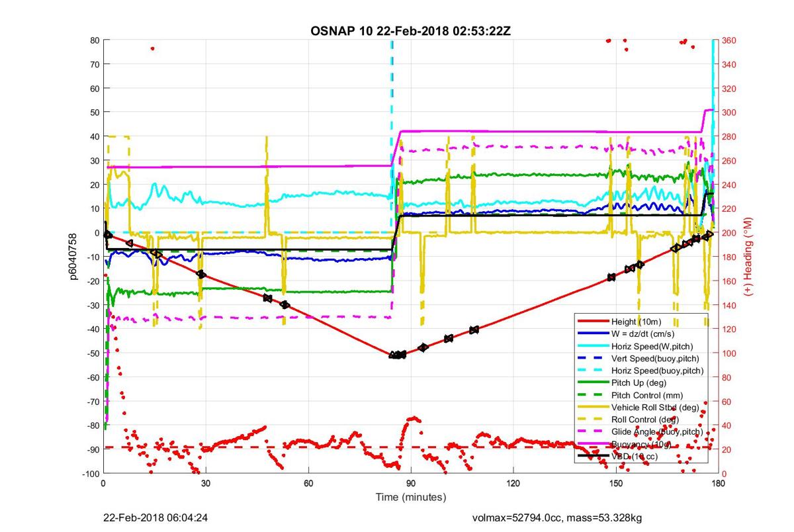794x532 pixels.
Task: Select the left axis label p6040758
Action: 75,256
